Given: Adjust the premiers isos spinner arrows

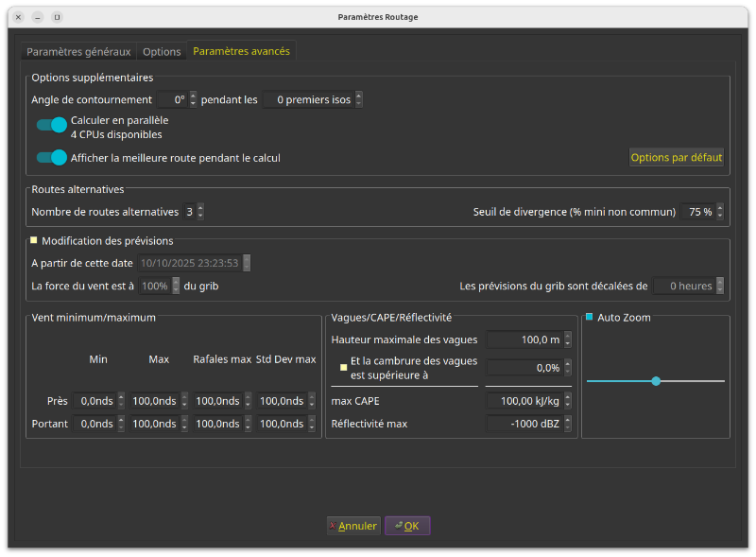Looking at the screenshot, I should [358, 99].
